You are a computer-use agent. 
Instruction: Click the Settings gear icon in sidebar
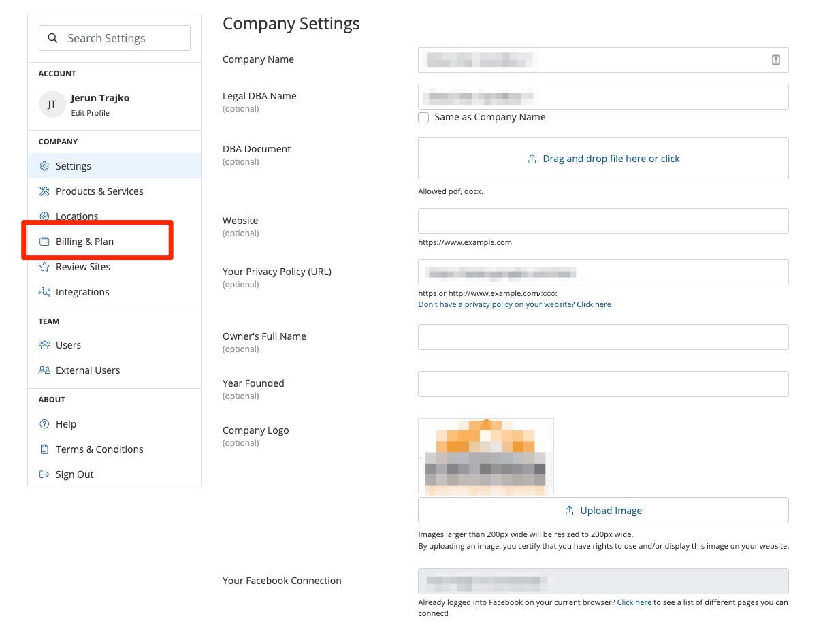coord(44,166)
